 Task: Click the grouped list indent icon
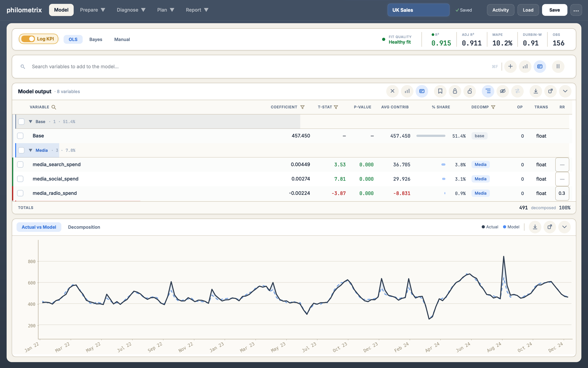488,91
